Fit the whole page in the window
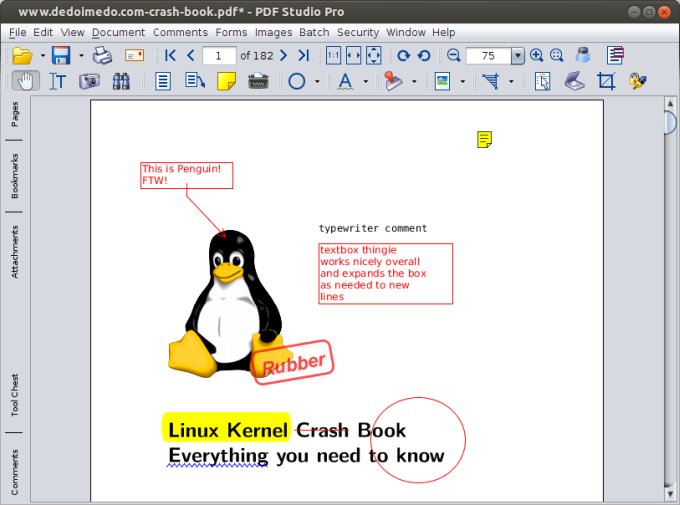 pos(373,56)
